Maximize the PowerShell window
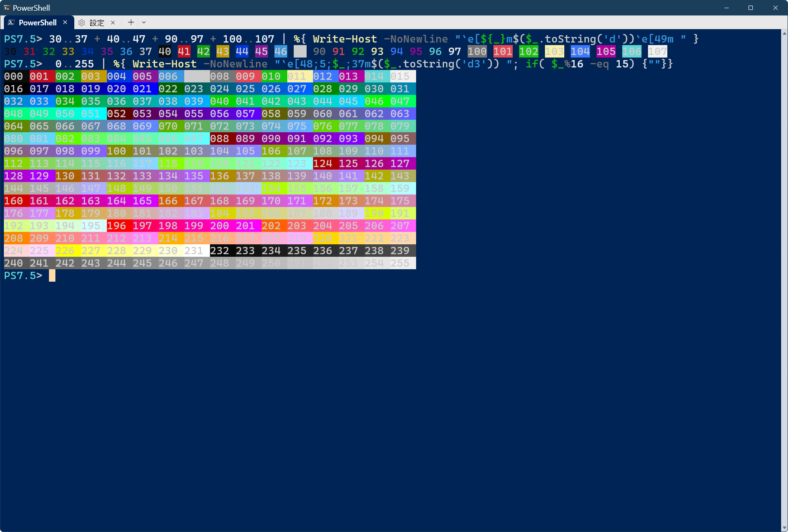The width and height of the screenshot is (788, 532). click(x=751, y=7)
